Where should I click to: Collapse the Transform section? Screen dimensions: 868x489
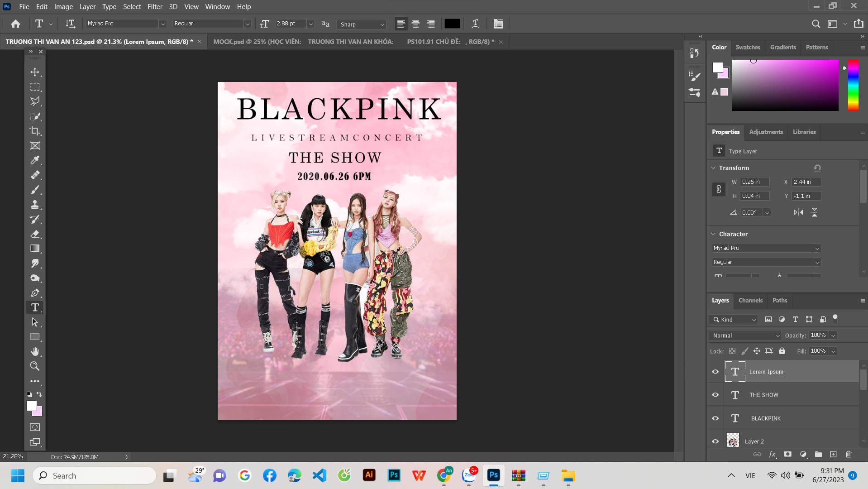pyautogui.click(x=714, y=168)
